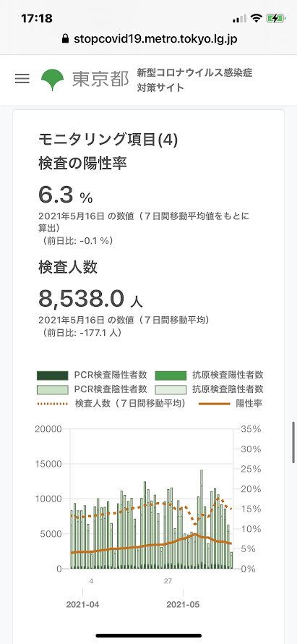Open the hamburger navigation menu
This screenshot has width=297, height=644.
pos(22,79)
